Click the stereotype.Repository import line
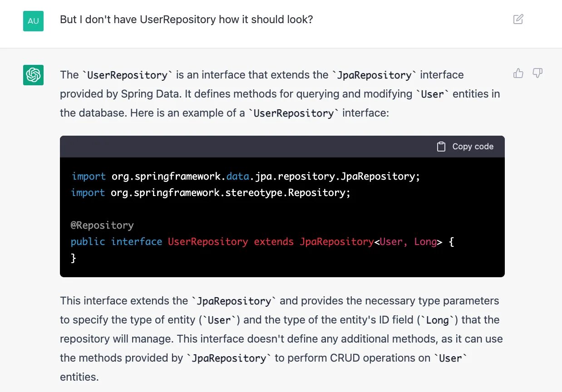Viewport: 562px width, 392px height. pyautogui.click(x=211, y=192)
